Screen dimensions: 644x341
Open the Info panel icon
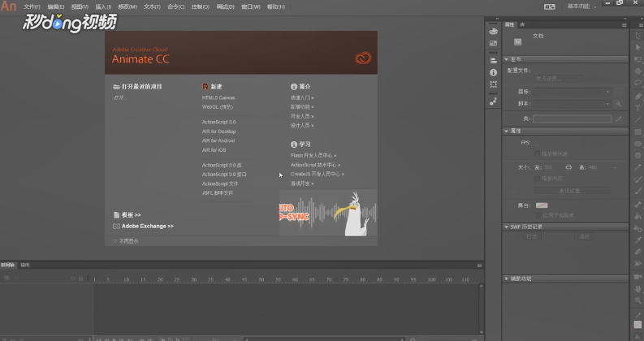click(x=493, y=72)
